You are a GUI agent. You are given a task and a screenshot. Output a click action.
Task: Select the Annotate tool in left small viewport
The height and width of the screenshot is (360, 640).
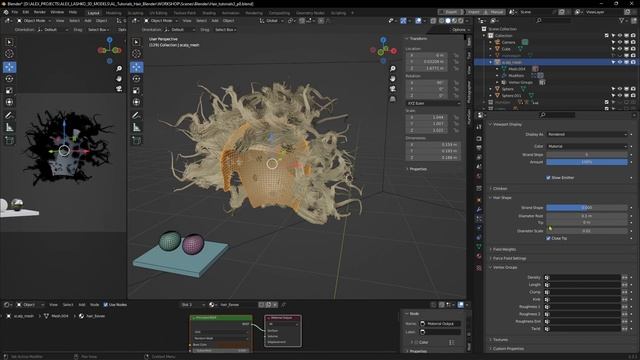click(9, 116)
